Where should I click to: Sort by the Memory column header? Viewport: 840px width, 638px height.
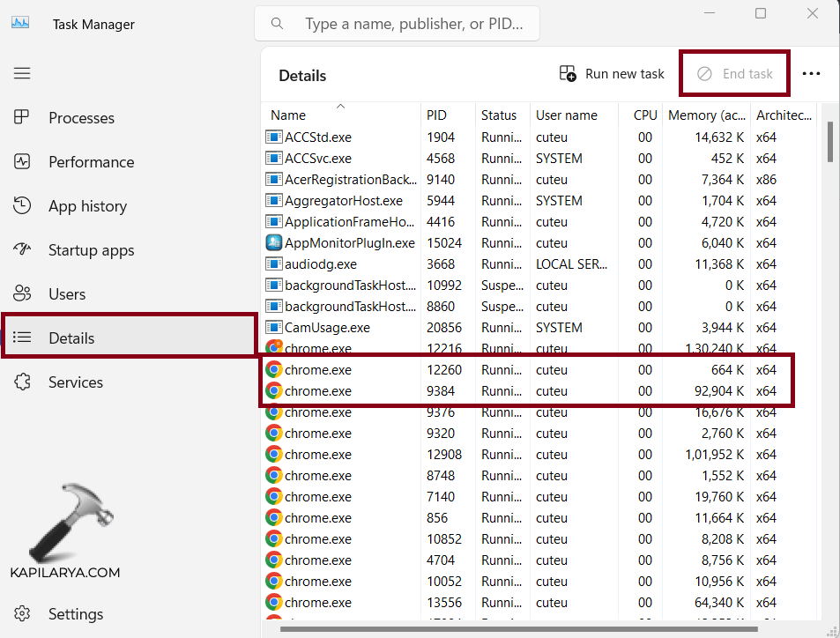pyautogui.click(x=705, y=115)
